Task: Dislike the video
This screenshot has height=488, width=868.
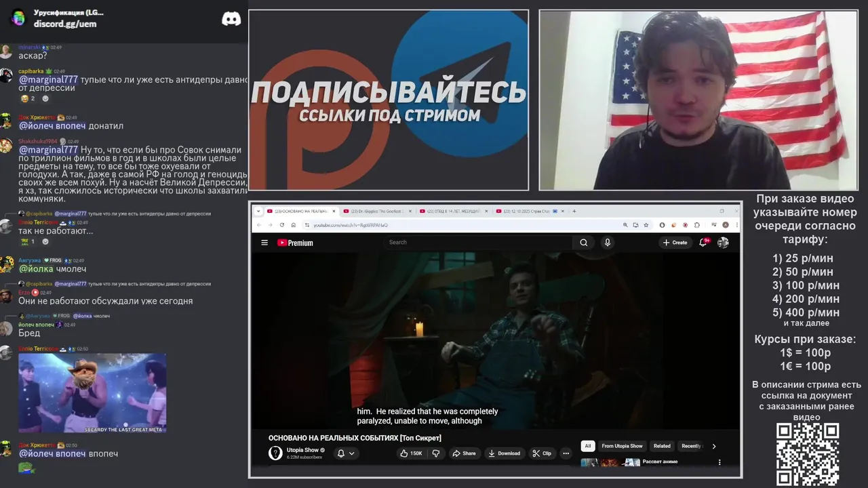Action: coord(436,453)
